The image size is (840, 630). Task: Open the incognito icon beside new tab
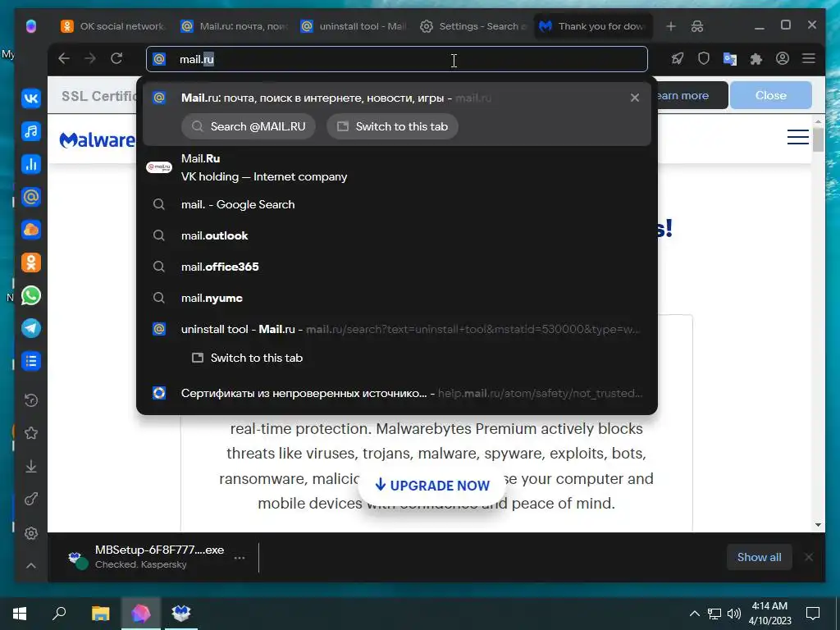click(x=697, y=26)
